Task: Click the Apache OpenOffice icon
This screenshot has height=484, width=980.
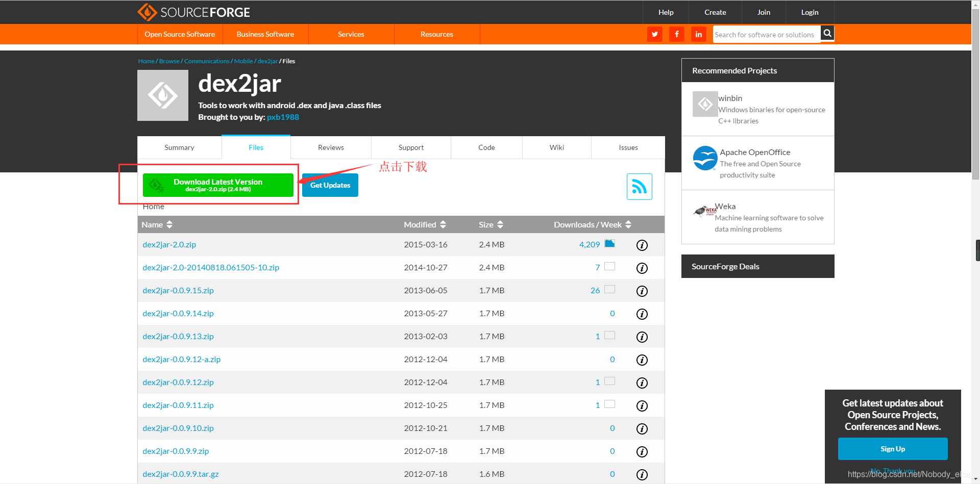Action: pyautogui.click(x=705, y=158)
